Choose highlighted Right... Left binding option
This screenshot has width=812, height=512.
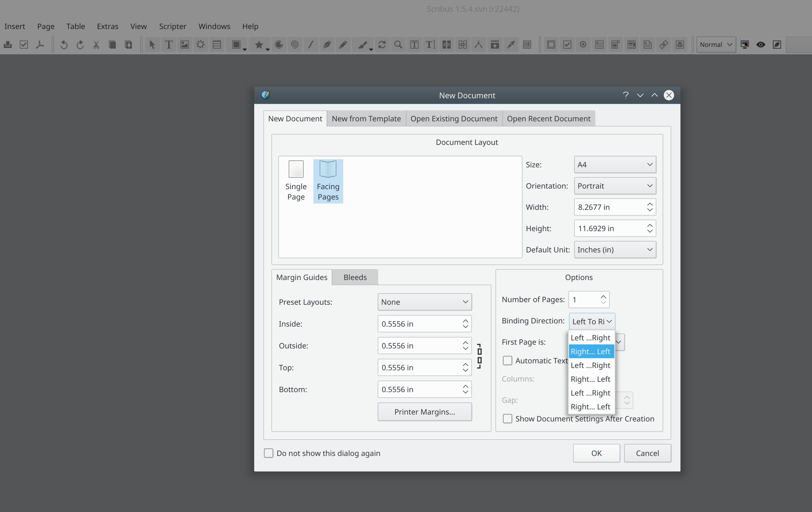[x=591, y=351]
